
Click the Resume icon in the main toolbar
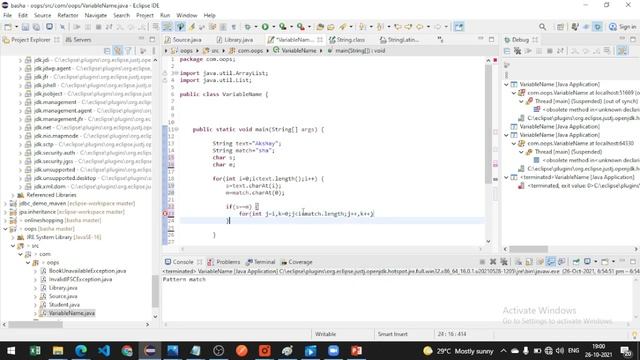[x=77, y=27]
